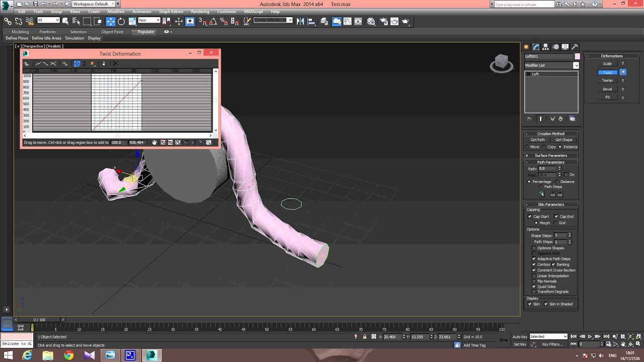This screenshot has height=362, width=644.
Task: Enable the Optimize Shapes checkbox
Action: (534, 248)
